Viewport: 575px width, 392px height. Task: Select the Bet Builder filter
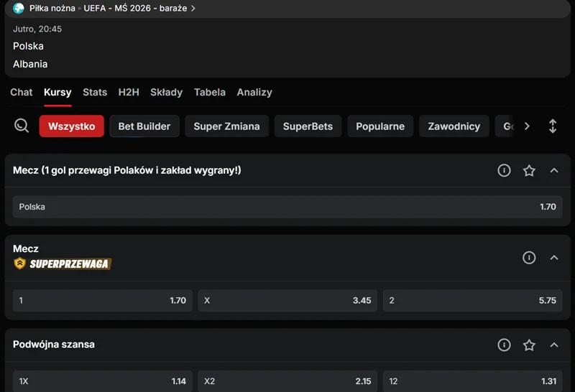point(144,126)
